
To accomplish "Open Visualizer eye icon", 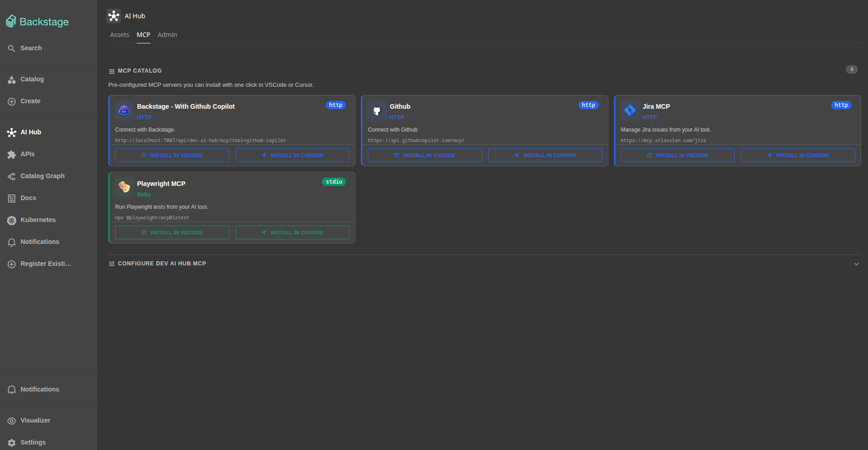I will point(12,421).
